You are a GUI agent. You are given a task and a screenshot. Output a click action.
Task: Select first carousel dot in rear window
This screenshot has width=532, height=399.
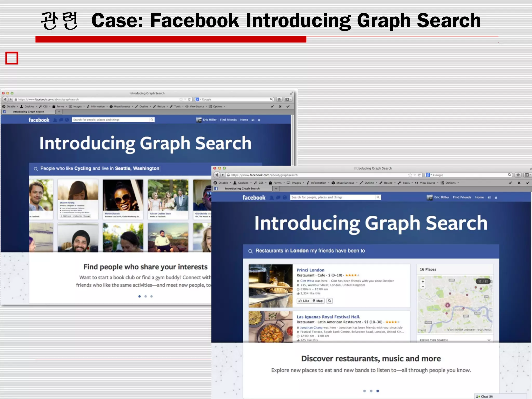pyautogui.click(x=139, y=296)
